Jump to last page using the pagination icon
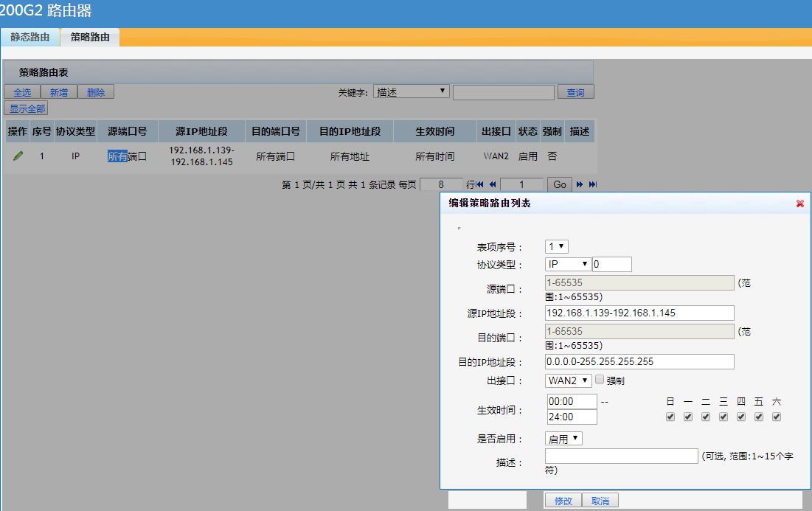This screenshot has width=812, height=511. tap(593, 184)
